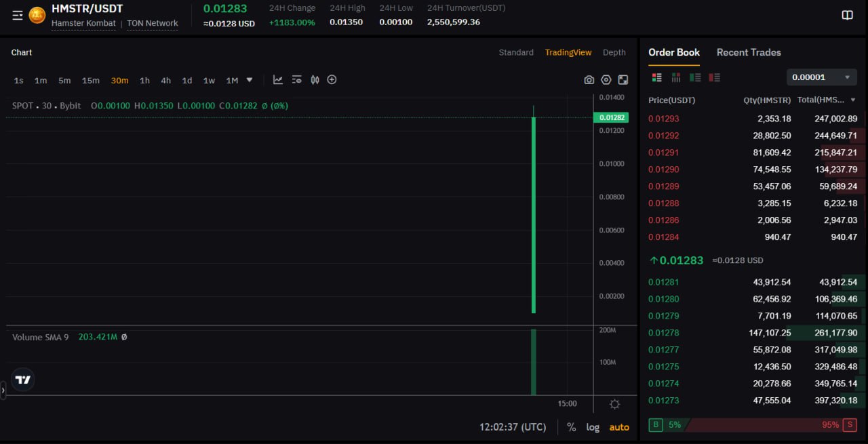Click the chart type line icon
868x444 pixels.
(x=278, y=80)
